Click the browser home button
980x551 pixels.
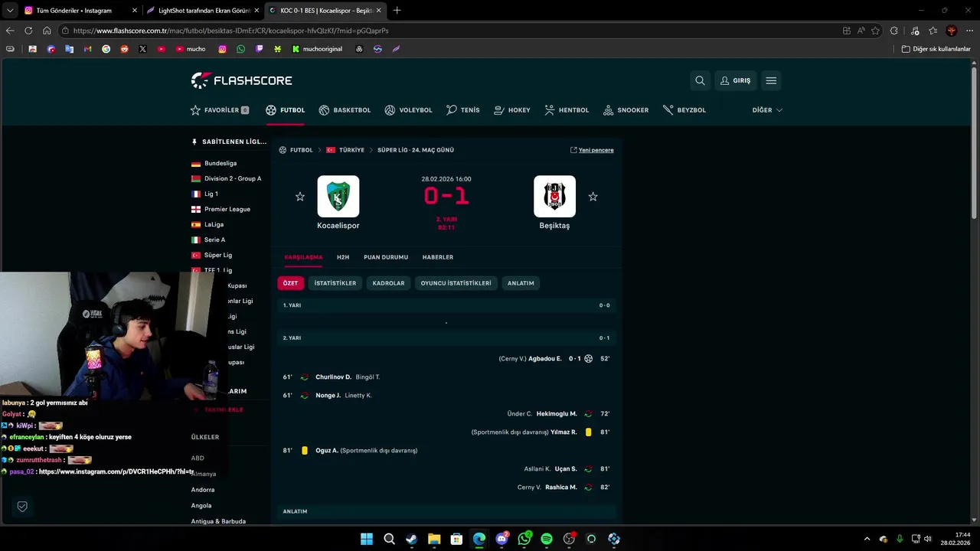[47, 31]
